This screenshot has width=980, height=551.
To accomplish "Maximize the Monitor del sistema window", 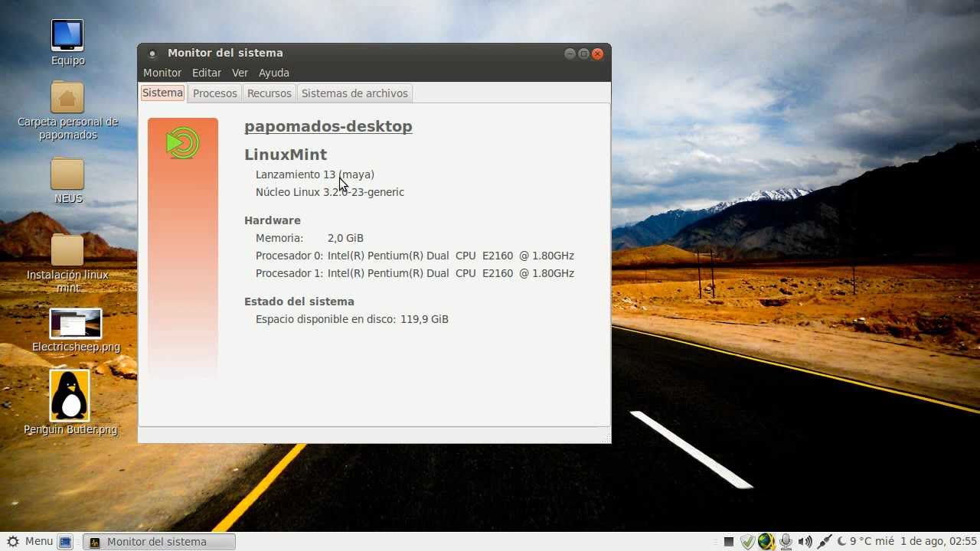I will (583, 54).
